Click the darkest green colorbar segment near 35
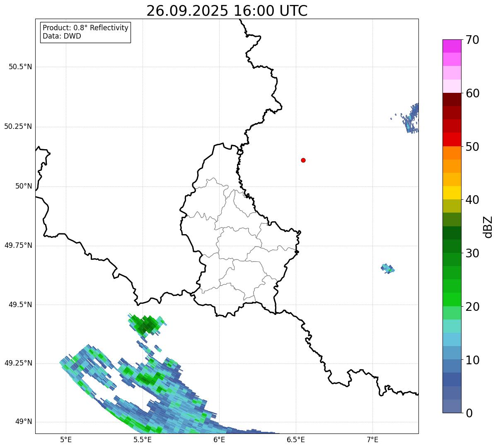 452,233
